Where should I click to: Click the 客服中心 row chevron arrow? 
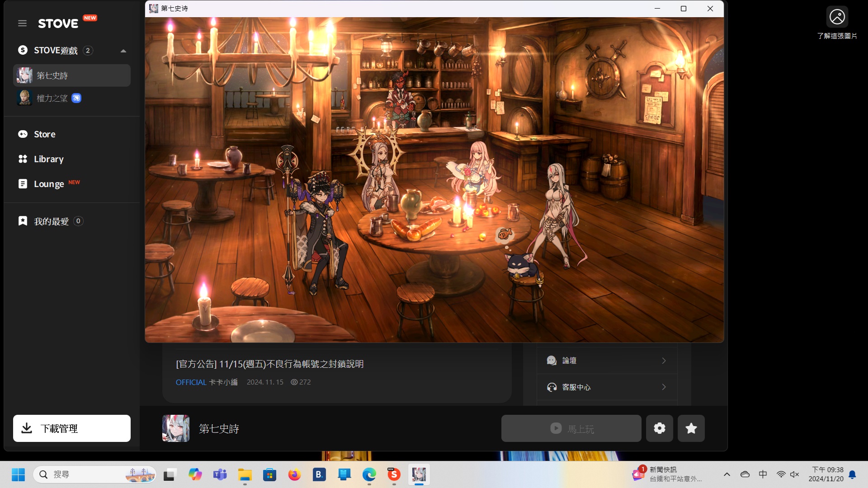pyautogui.click(x=664, y=387)
